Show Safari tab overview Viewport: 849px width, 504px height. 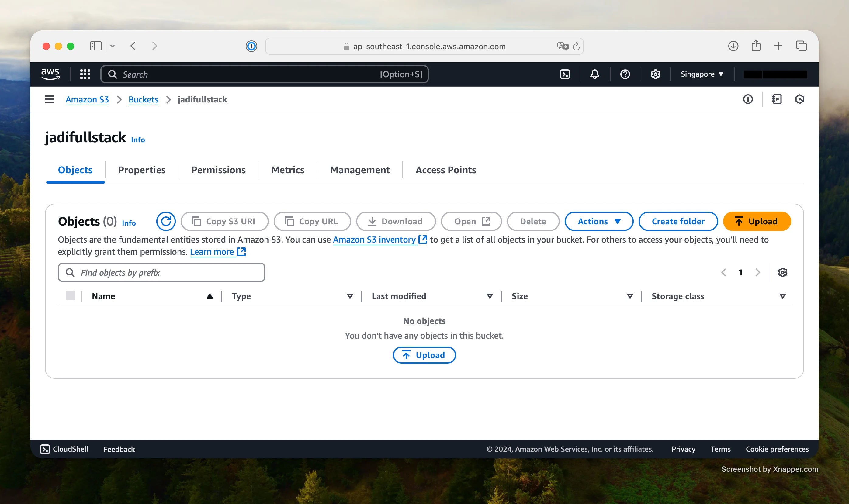pyautogui.click(x=801, y=46)
